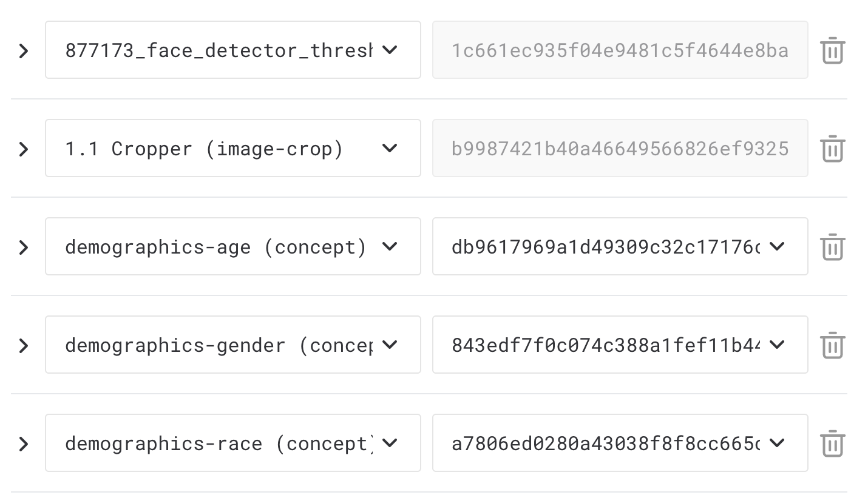Open the demographics-race (concept) model dropdown
This screenshot has height=495, width=868.
[x=232, y=443]
